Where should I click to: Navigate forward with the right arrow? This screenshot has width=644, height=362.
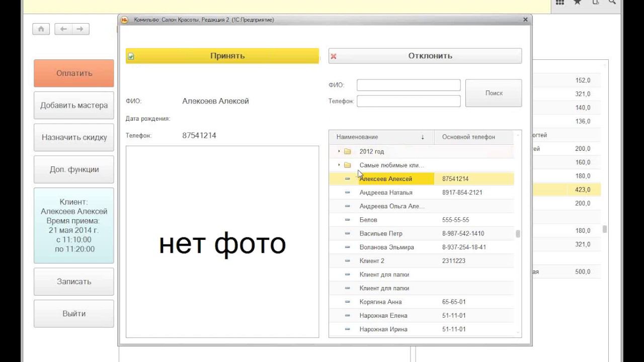coord(80,29)
